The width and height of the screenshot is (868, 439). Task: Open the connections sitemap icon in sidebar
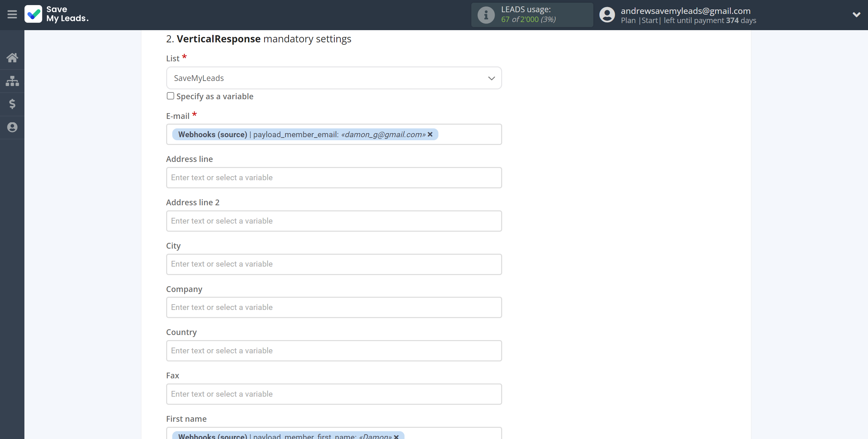[12, 81]
